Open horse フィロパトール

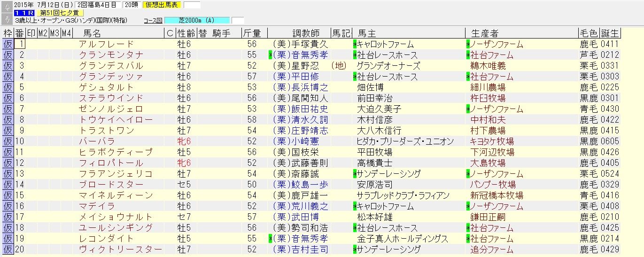pyautogui.click(x=111, y=163)
